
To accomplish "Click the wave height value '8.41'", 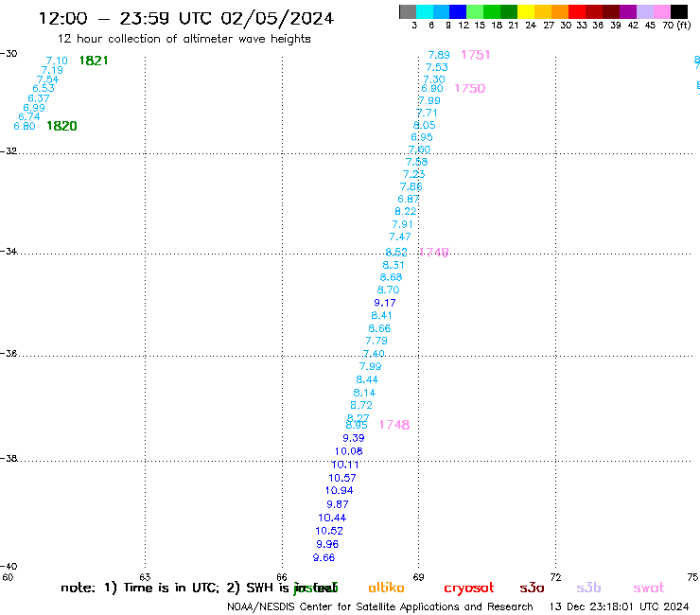I will click(x=382, y=316).
